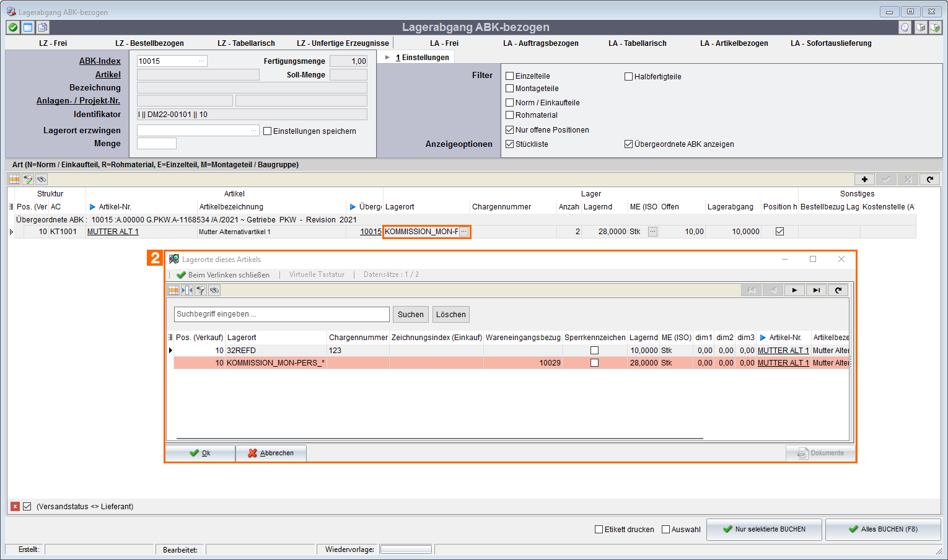The height and width of the screenshot is (560, 948).
Task: Click the Lagerorte dialog title bar app icon
Action: click(174, 259)
